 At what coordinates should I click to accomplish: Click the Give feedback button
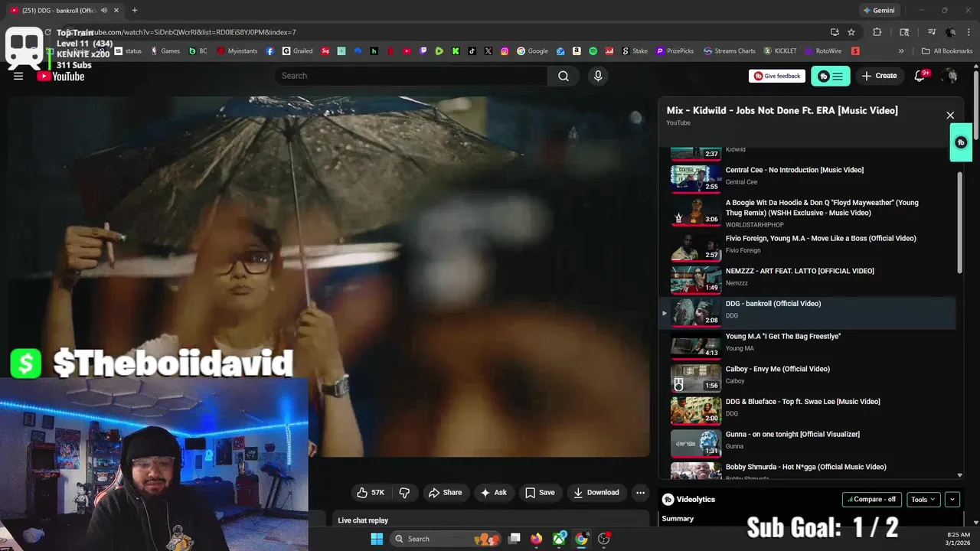777,76
